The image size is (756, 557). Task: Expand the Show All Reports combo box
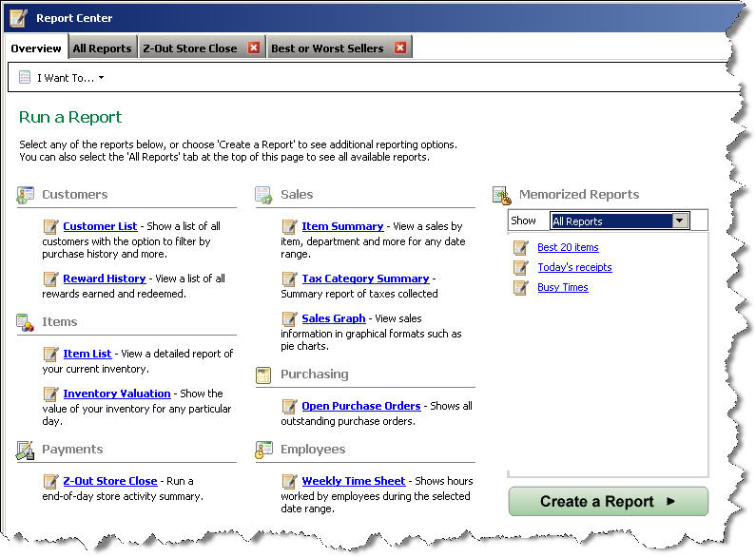tap(679, 221)
